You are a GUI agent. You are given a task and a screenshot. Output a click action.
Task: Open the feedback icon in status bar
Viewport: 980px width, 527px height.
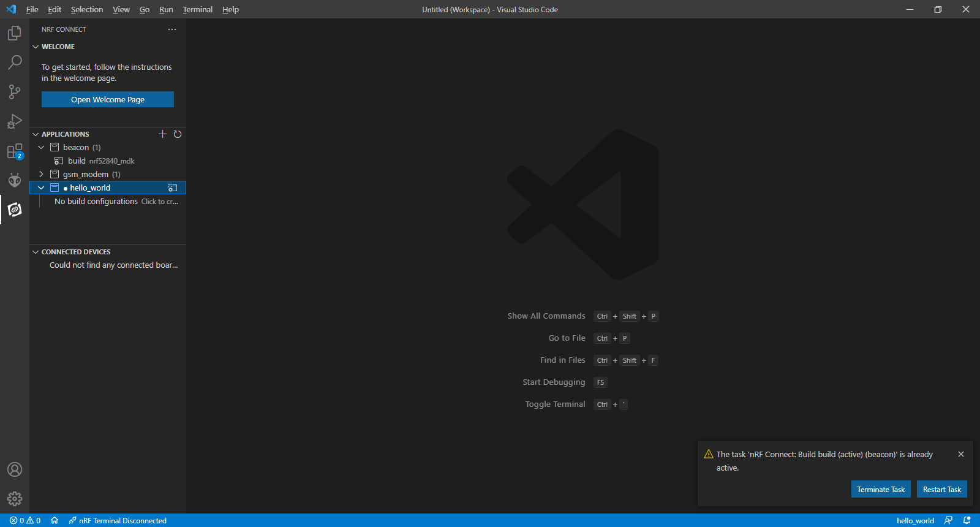tap(948, 521)
